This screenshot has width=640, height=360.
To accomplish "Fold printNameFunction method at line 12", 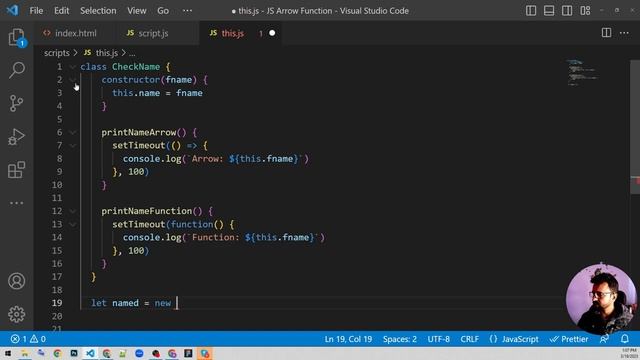I will click(x=73, y=211).
